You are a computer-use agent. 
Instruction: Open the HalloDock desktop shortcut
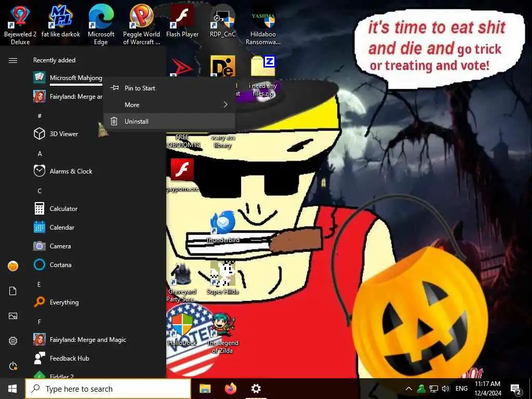(182, 329)
